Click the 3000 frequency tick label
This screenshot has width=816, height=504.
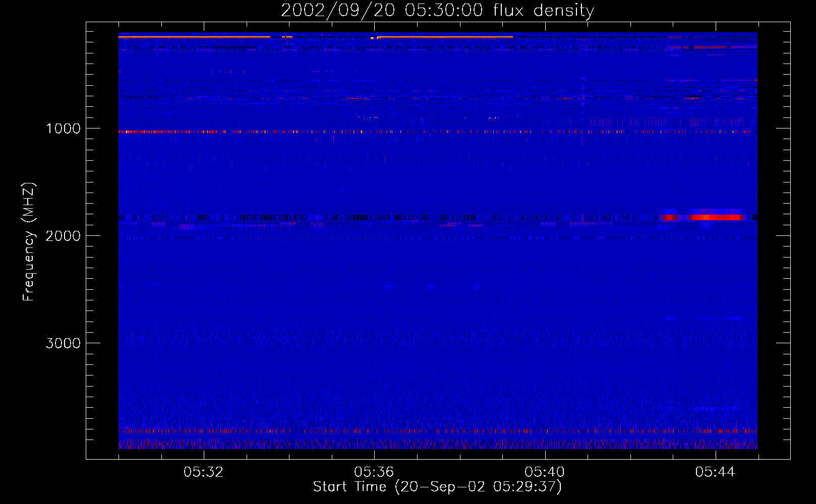point(63,343)
